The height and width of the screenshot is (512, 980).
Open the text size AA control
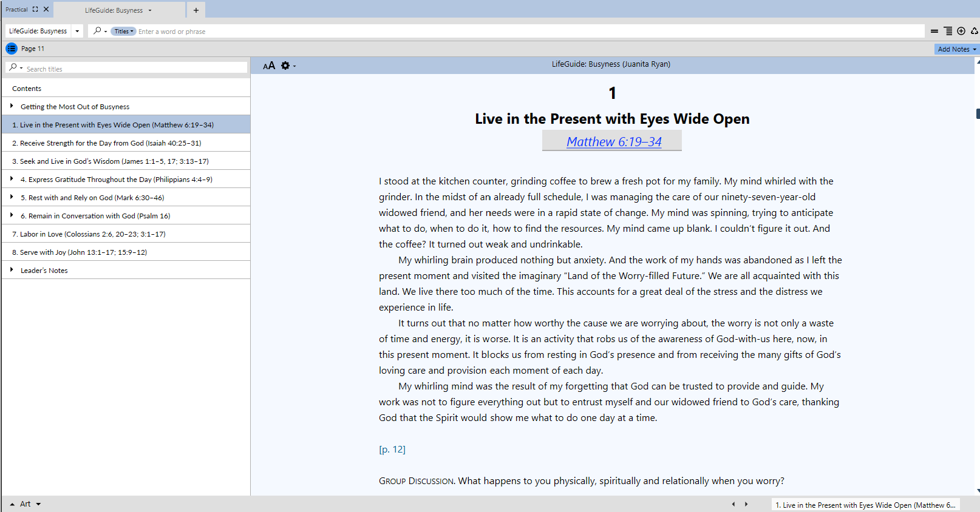(269, 66)
